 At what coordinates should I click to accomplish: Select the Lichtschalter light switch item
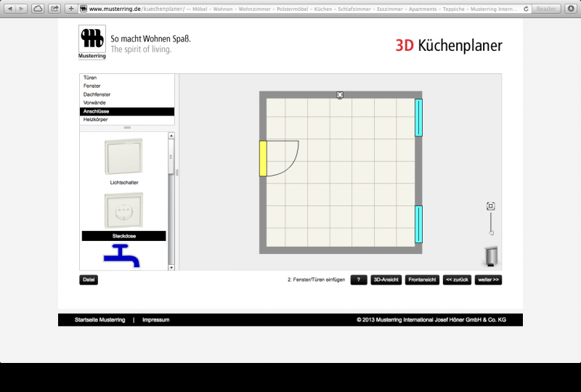click(123, 157)
